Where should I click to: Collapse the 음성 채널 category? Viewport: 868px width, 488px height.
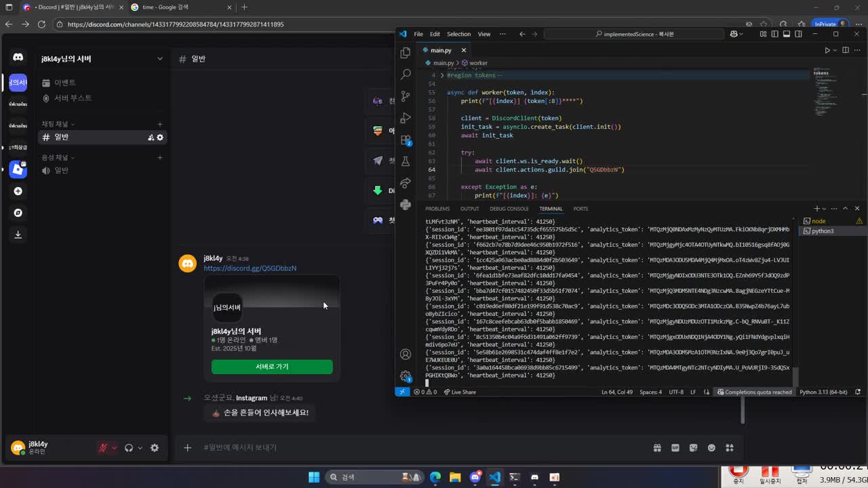[x=58, y=157]
